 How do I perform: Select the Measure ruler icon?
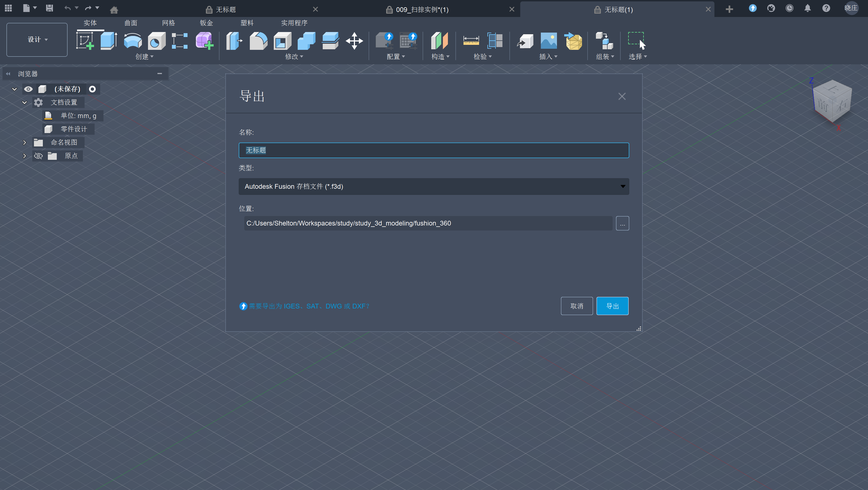[471, 41]
